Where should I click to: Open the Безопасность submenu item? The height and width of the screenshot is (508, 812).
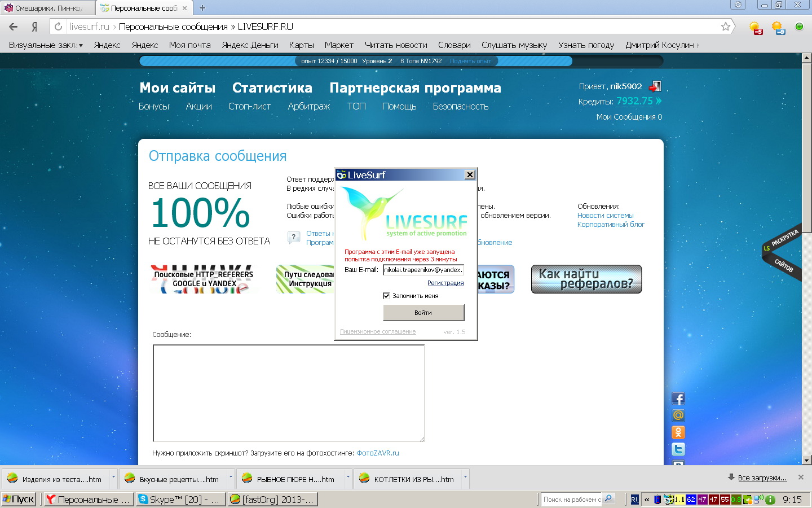461,106
